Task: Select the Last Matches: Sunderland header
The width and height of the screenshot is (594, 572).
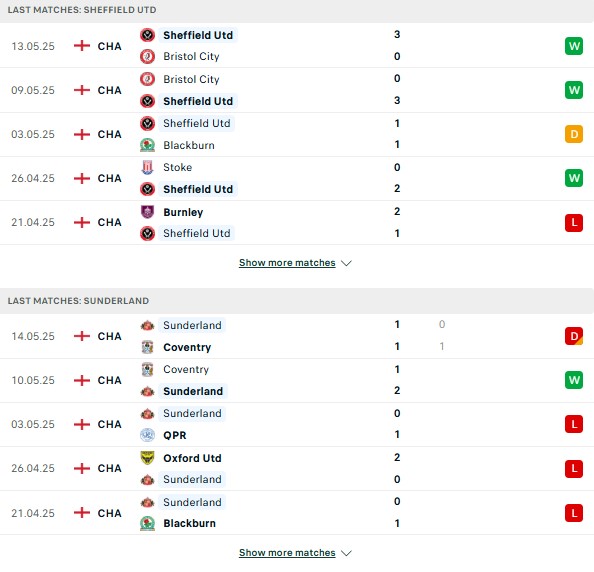Action: pyautogui.click(x=78, y=301)
